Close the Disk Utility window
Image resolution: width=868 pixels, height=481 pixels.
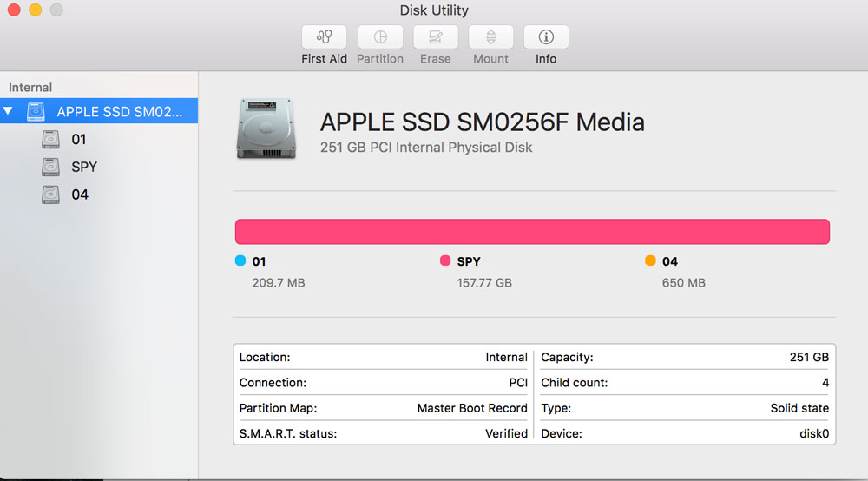coord(14,10)
